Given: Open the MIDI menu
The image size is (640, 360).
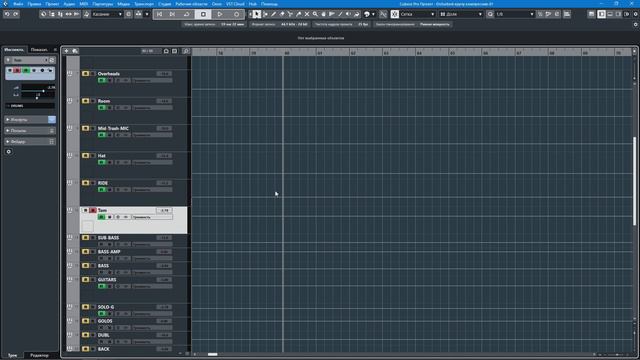Looking at the screenshot, I should coord(84,4).
